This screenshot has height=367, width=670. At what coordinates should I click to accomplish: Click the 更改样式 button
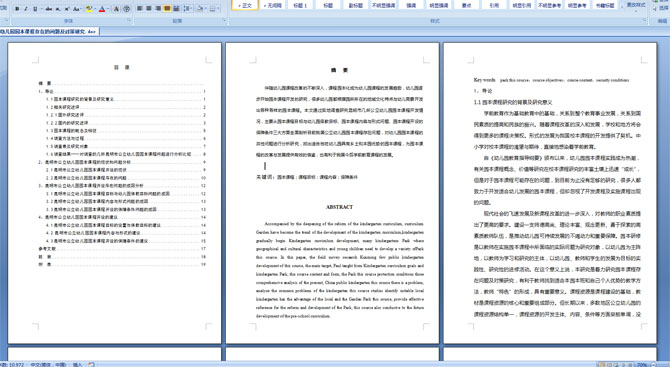pos(636,5)
